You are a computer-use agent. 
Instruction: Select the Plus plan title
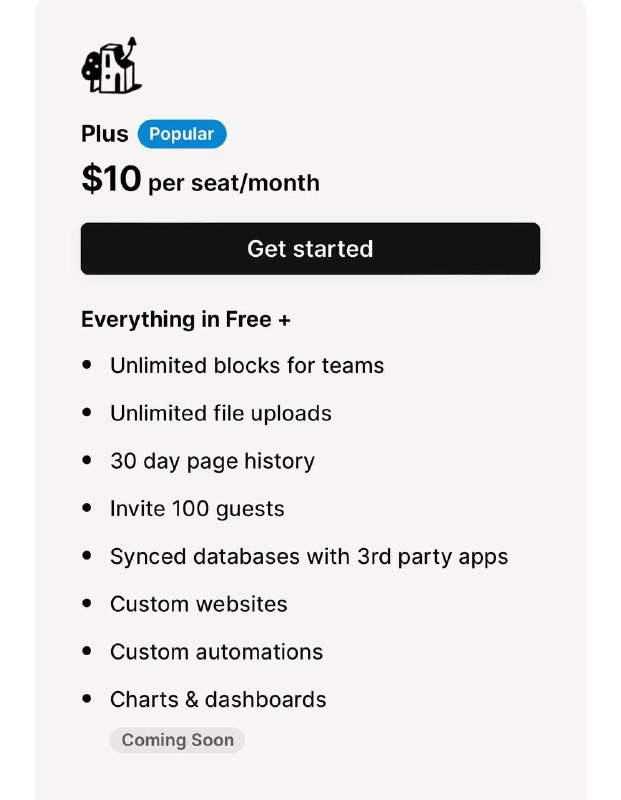(105, 134)
